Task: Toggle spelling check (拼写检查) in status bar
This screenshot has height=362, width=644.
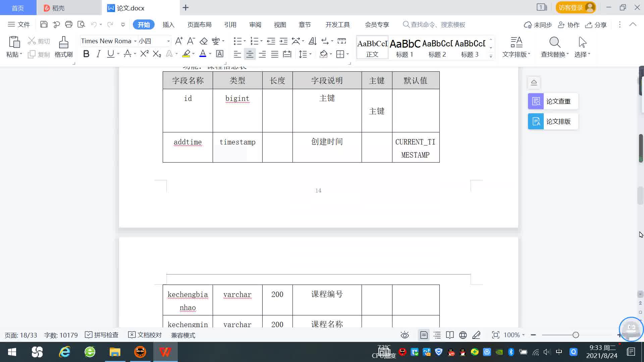Action: pos(102,335)
